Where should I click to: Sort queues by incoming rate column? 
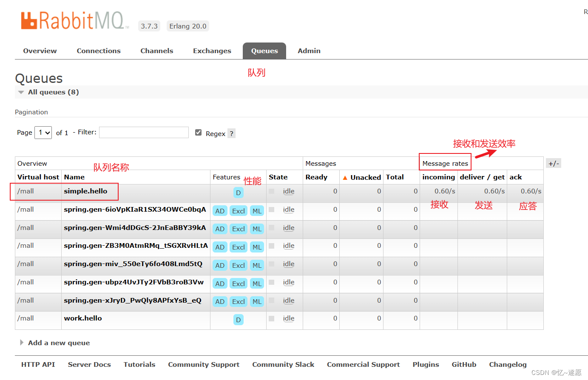[438, 177]
